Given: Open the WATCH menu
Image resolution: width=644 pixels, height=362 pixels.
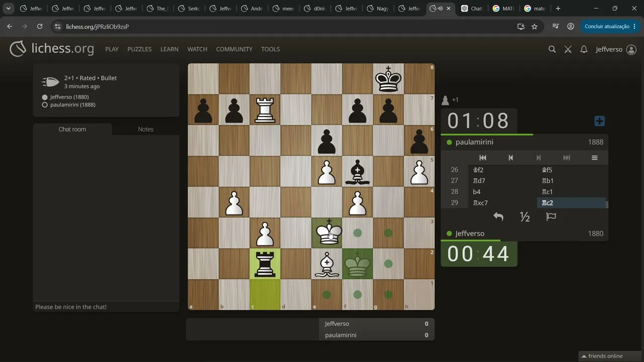Looking at the screenshot, I should pos(197,49).
